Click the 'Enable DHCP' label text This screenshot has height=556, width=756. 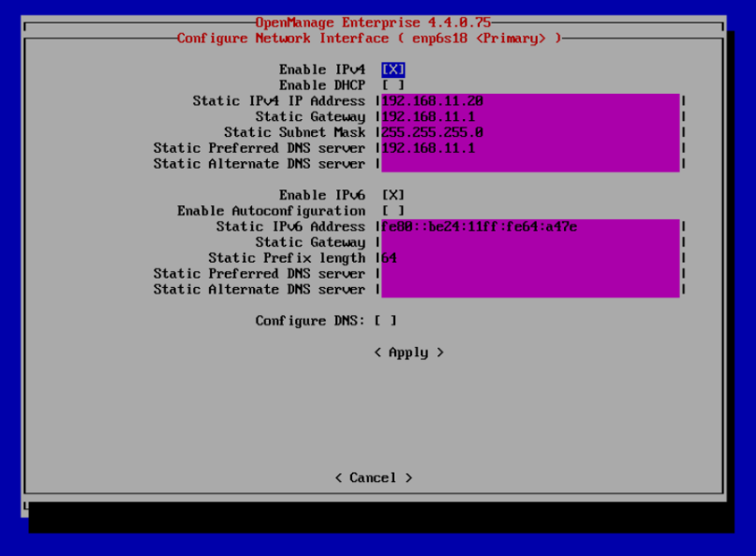click(322, 85)
